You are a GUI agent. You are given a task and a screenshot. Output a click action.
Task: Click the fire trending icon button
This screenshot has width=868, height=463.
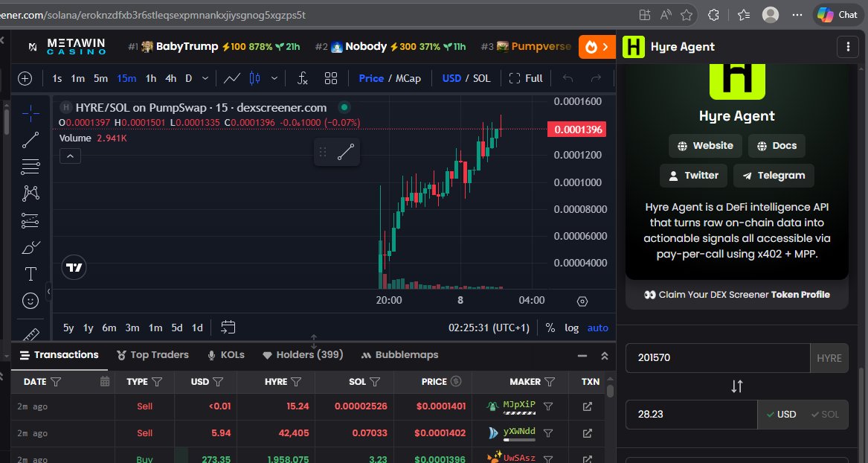tap(597, 47)
